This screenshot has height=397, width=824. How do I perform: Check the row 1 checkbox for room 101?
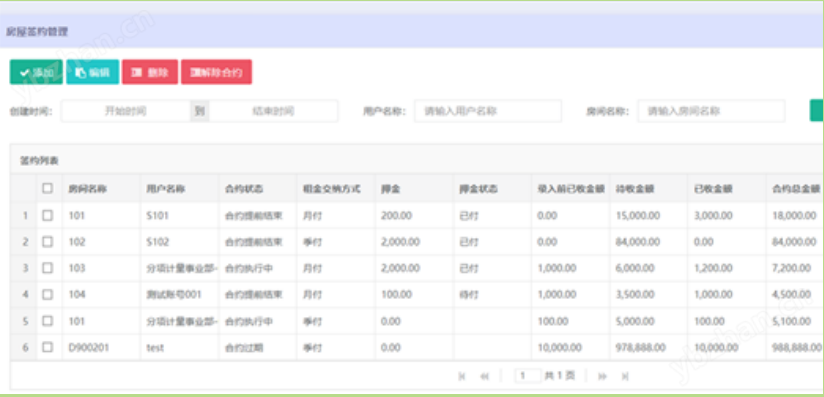click(x=47, y=215)
